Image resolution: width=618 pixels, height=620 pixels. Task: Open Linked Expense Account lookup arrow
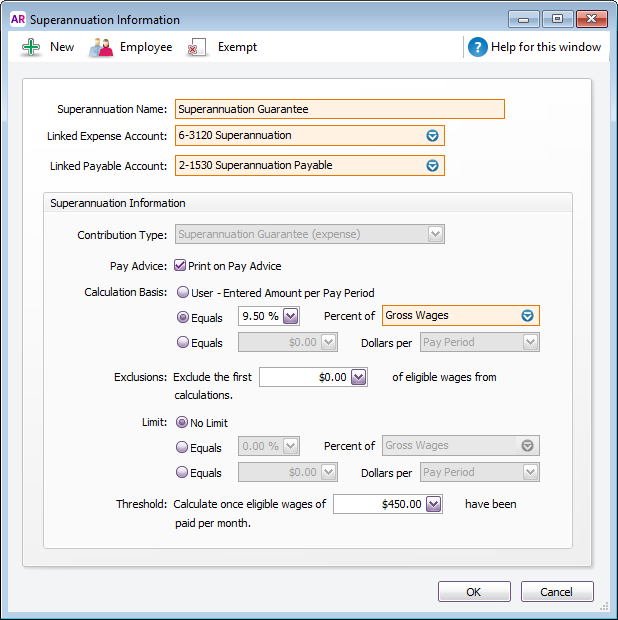point(433,136)
